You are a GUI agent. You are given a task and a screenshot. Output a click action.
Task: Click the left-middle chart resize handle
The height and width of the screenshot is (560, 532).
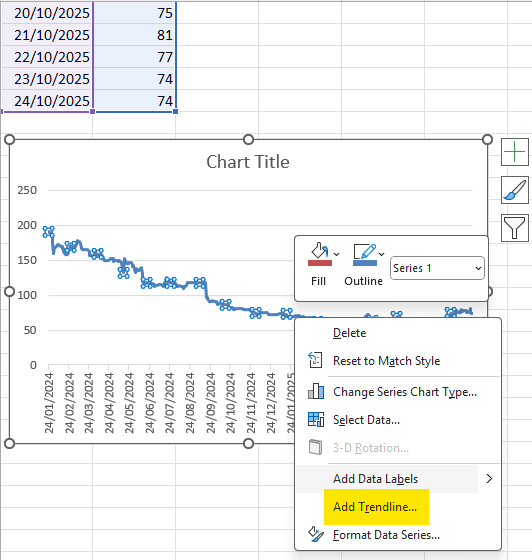pyautogui.click(x=10, y=291)
